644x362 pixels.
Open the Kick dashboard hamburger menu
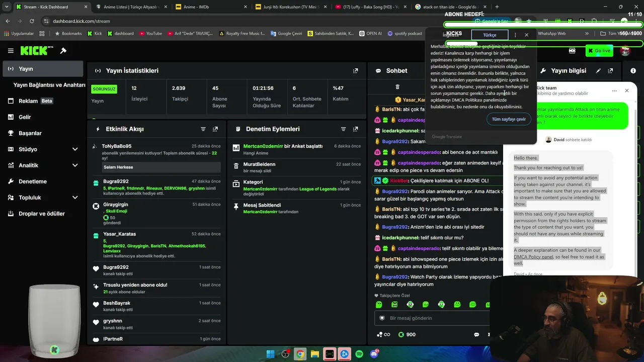(11, 51)
